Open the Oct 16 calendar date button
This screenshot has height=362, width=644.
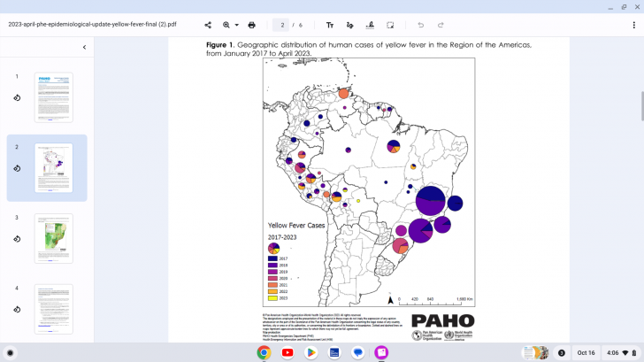tap(586, 352)
